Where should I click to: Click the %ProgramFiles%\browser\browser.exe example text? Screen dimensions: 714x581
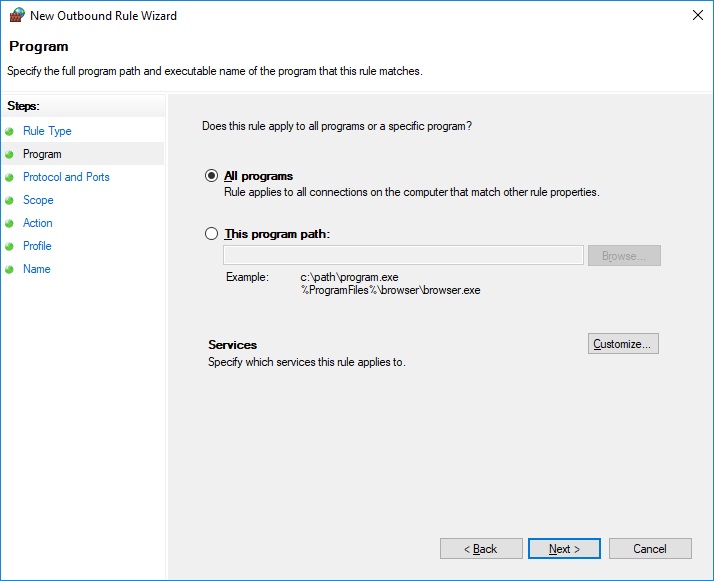coord(390,290)
